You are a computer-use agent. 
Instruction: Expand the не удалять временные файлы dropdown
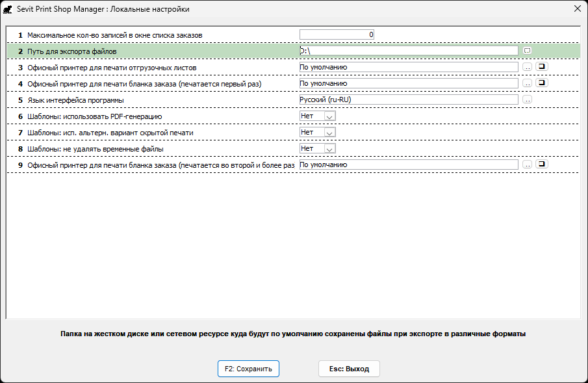[329, 149]
